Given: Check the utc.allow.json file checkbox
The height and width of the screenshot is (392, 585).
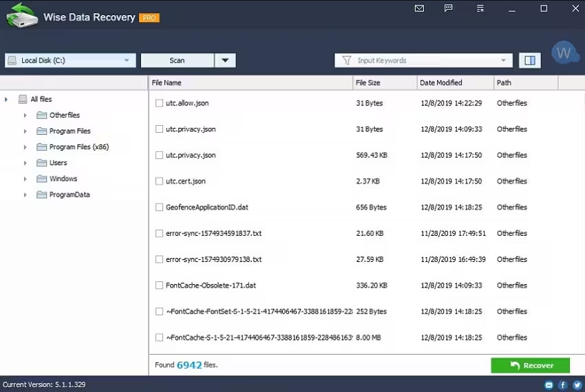Looking at the screenshot, I should point(159,103).
